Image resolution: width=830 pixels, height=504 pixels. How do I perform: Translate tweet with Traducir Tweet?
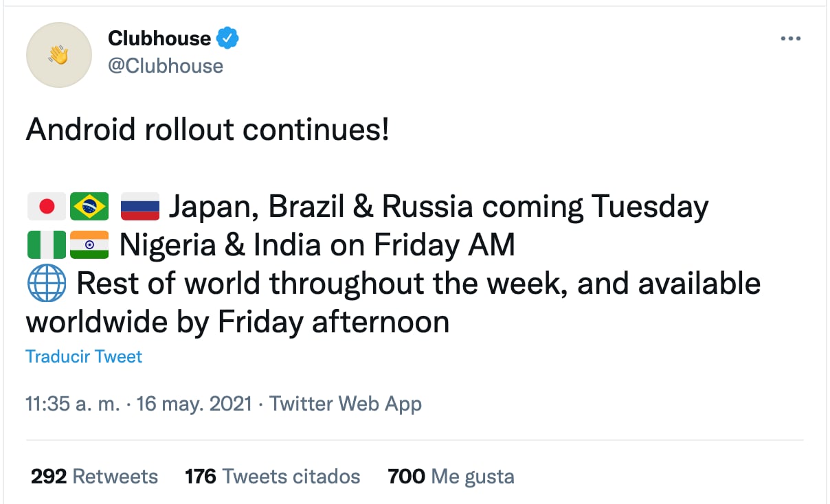point(84,356)
